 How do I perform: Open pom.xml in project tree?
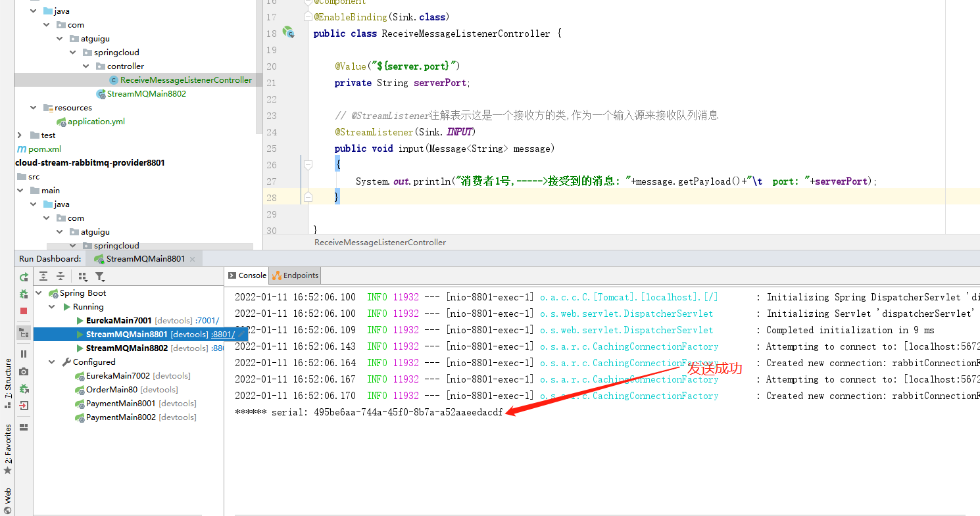pos(44,149)
